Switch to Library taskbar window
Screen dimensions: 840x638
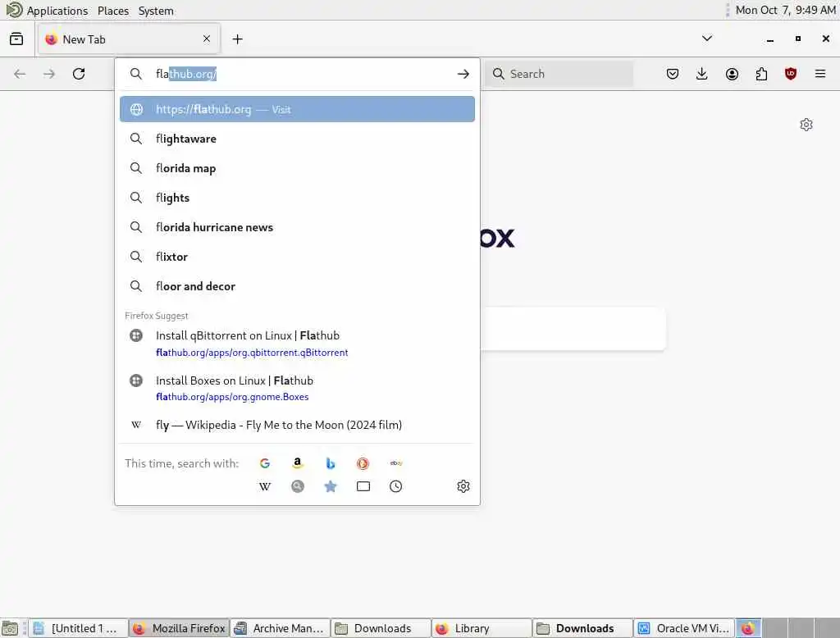(482, 628)
